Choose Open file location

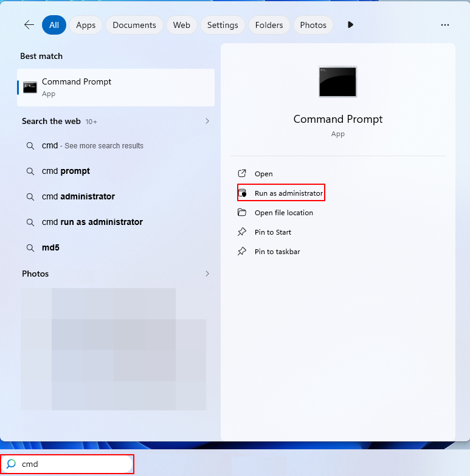point(283,213)
